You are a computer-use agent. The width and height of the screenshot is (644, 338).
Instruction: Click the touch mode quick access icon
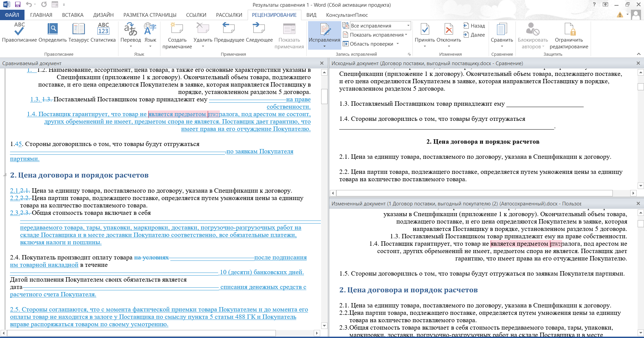point(55,5)
